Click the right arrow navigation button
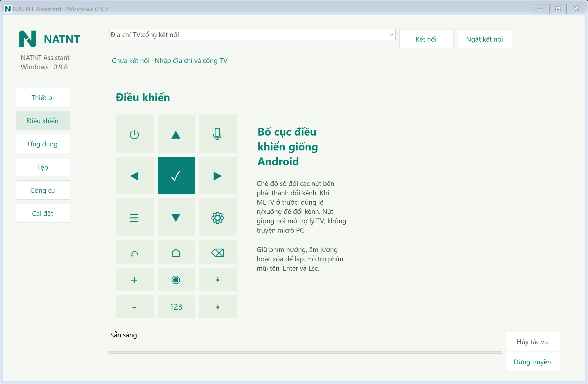 218,175
